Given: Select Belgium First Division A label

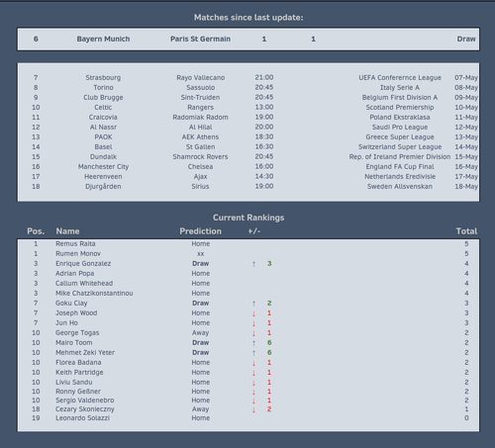Looking at the screenshot, I should (x=400, y=98).
